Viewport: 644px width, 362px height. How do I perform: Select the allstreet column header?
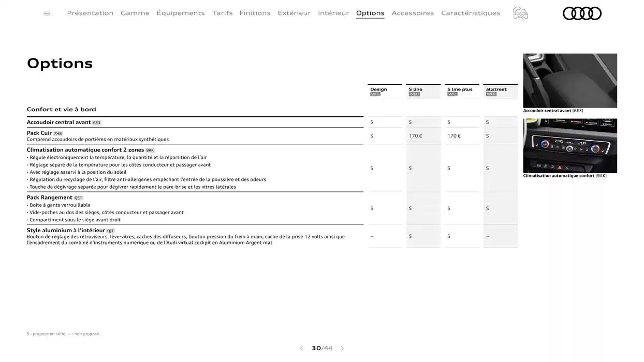(500, 91)
